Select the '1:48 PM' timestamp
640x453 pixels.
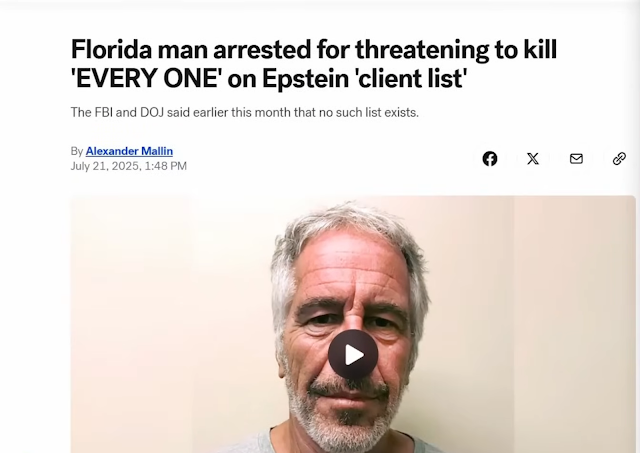pos(165,166)
